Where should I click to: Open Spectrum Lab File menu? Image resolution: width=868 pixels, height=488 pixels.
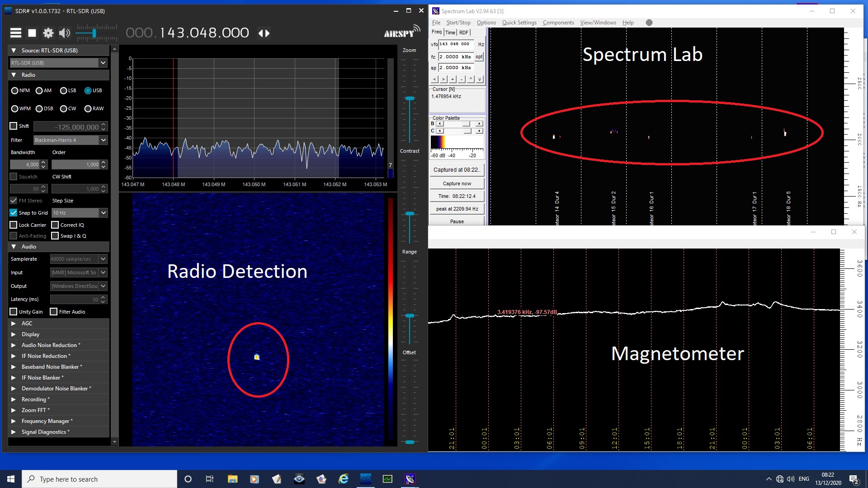436,23
